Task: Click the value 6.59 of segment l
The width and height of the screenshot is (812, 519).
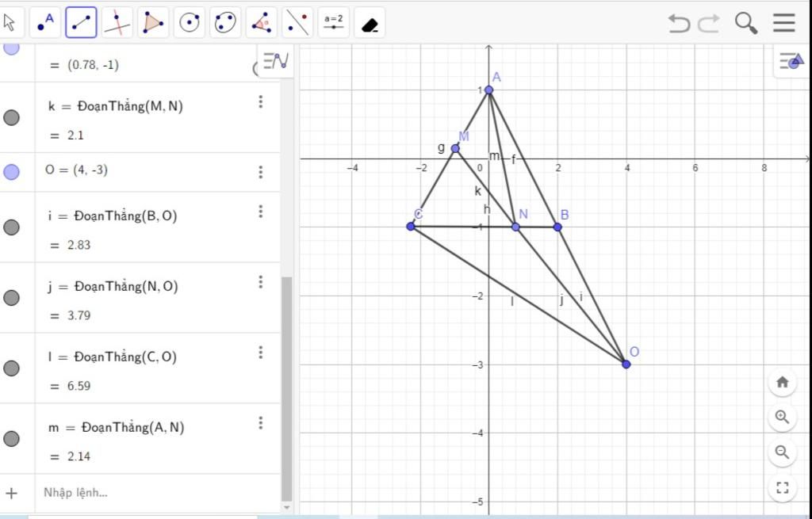Action: tap(79, 386)
